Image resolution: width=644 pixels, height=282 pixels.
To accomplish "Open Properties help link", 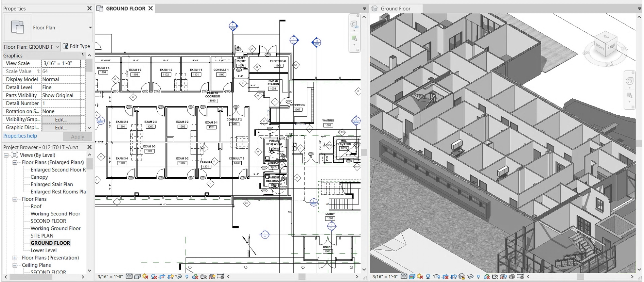I will click(20, 136).
